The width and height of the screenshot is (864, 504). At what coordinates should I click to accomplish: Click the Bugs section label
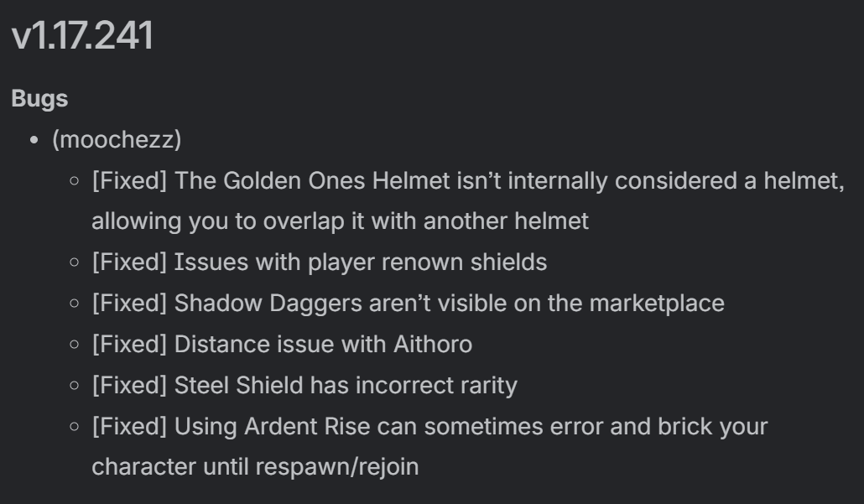pyautogui.click(x=39, y=99)
